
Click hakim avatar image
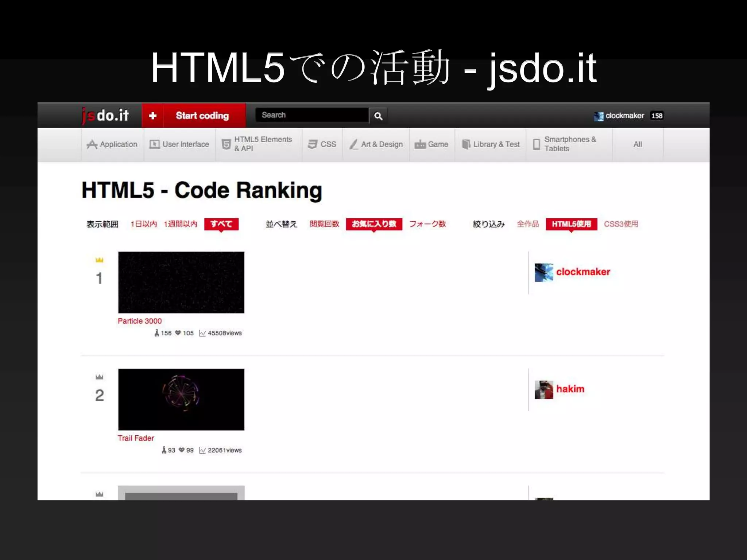click(544, 390)
